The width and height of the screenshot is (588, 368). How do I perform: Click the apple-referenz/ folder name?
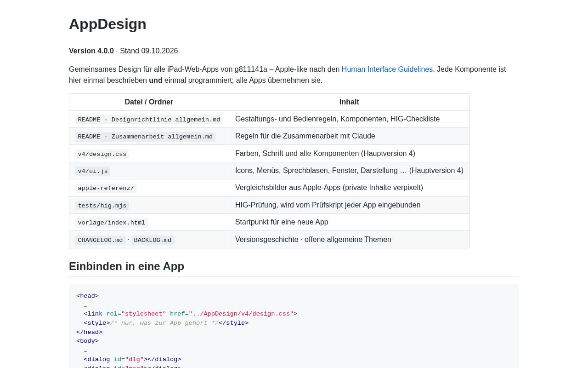(x=106, y=188)
